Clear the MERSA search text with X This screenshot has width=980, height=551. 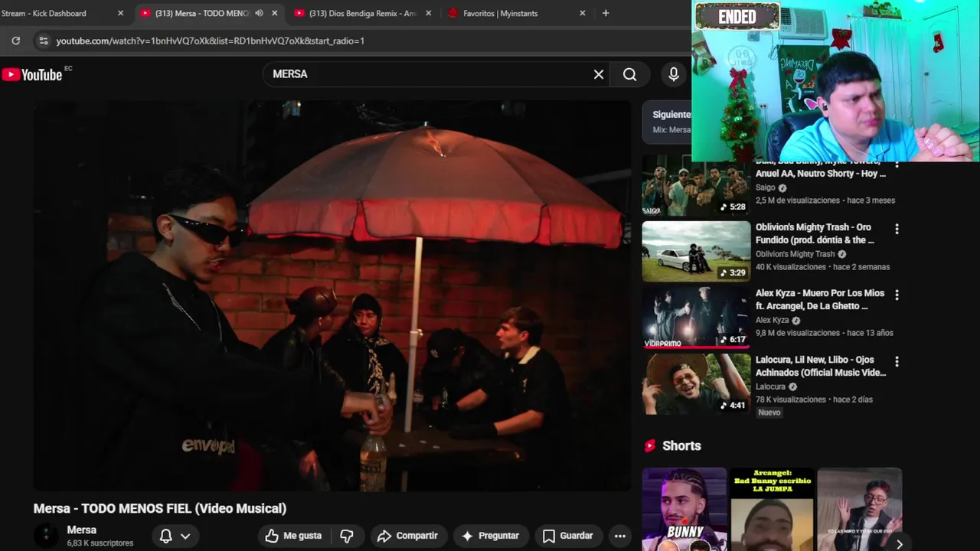pyautogui.click(x=599, y=74)
